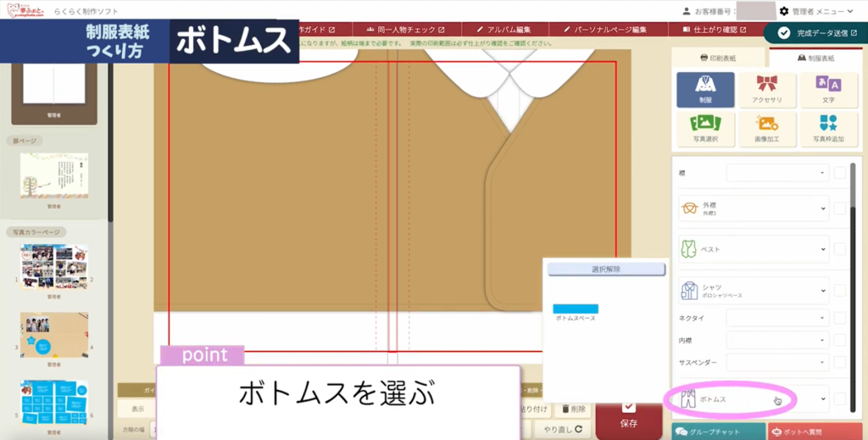This screenshot has height=440, width=868.
Task: Tick the checkbox beside ベスト row
Action: (839, 249)
